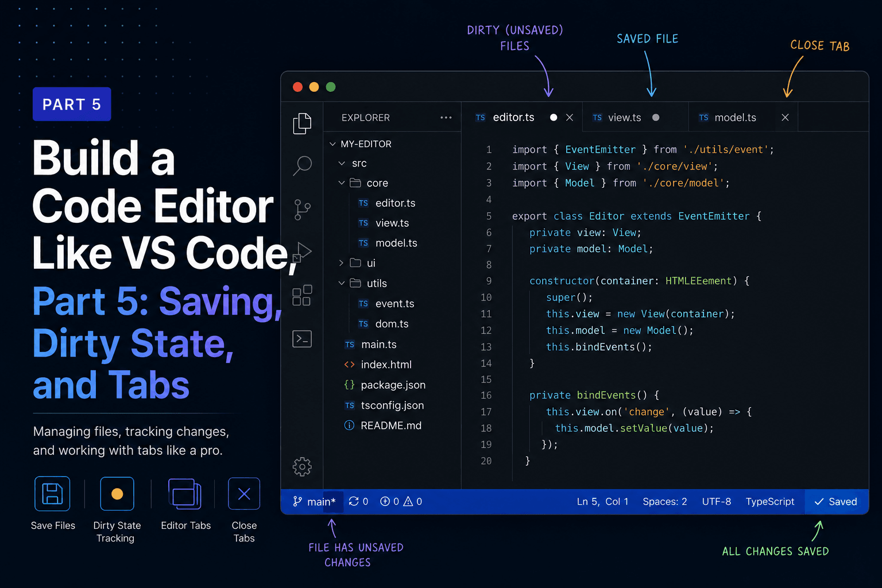Click UTF-8 encoding in status bar
The width and height of the screenshot is (882, 588).
pos(716,501)
